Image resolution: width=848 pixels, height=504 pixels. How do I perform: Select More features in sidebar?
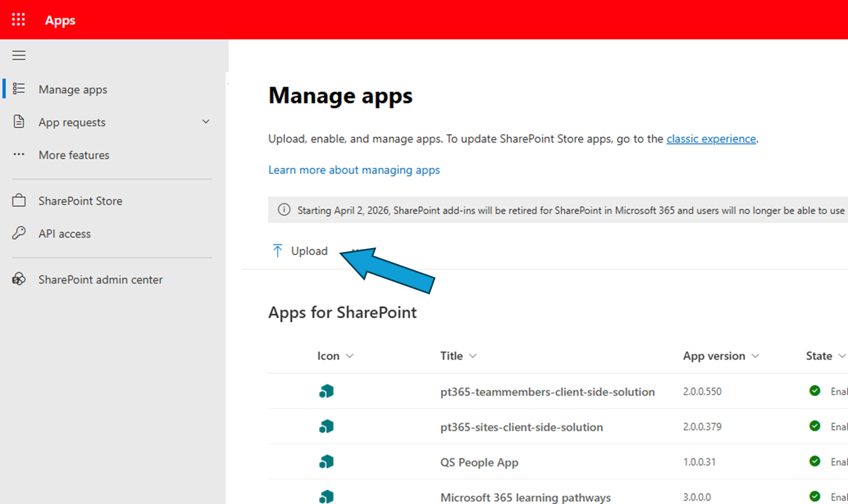[x=74, y=155]
